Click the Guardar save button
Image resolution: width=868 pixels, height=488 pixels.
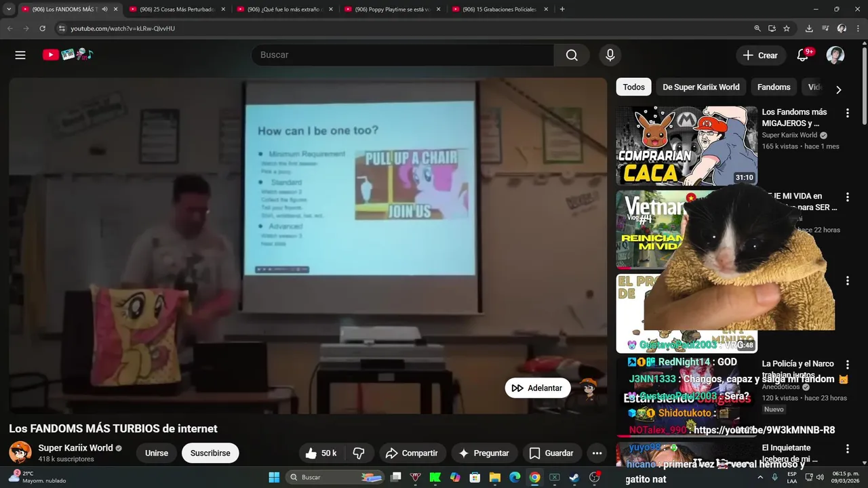click(x=551, y=453)
